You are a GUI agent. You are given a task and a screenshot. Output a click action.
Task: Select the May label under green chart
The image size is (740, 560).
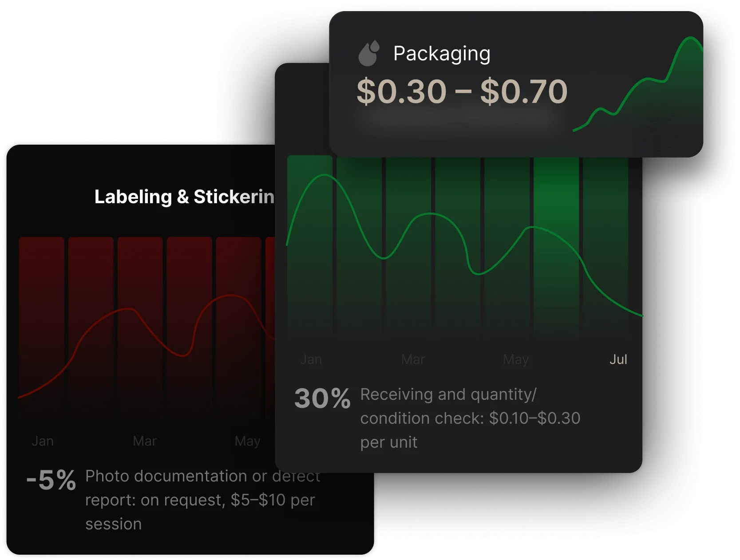point(516,359)
